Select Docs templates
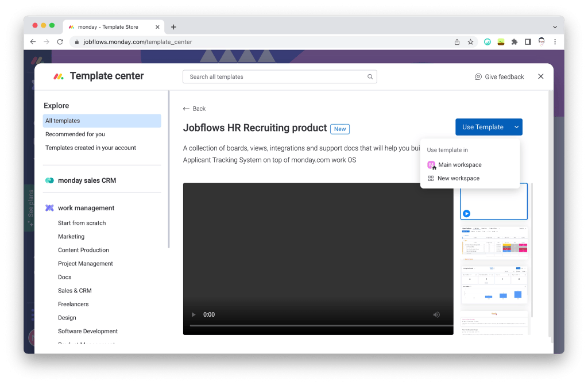The height and width of the screenshot is (385, 588). pyautogui.click(x=64, y=277)
